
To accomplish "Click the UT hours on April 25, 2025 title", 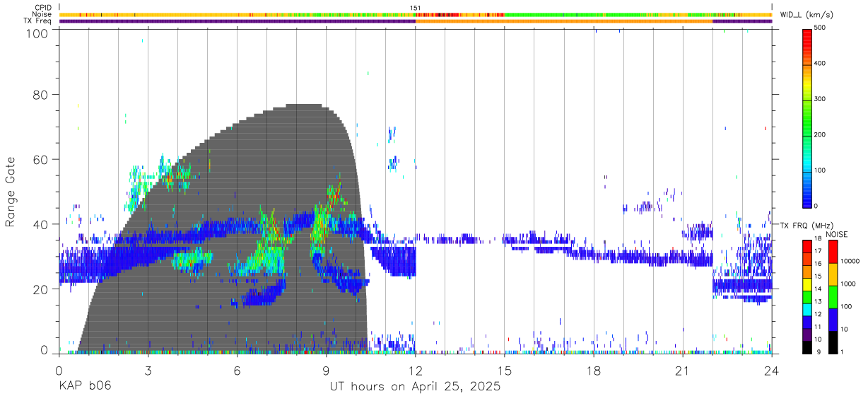I will 415,386.
